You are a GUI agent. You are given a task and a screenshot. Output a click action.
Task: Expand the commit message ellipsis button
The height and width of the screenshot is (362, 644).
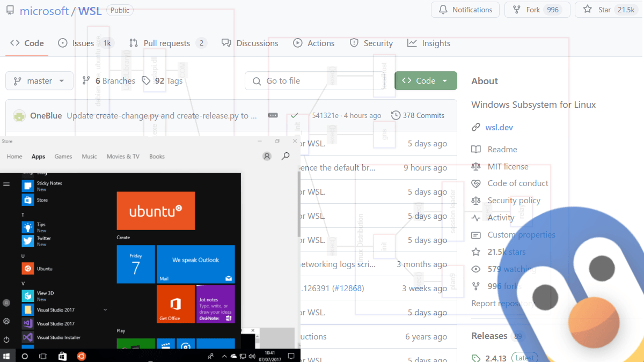(x=273, y=115)
